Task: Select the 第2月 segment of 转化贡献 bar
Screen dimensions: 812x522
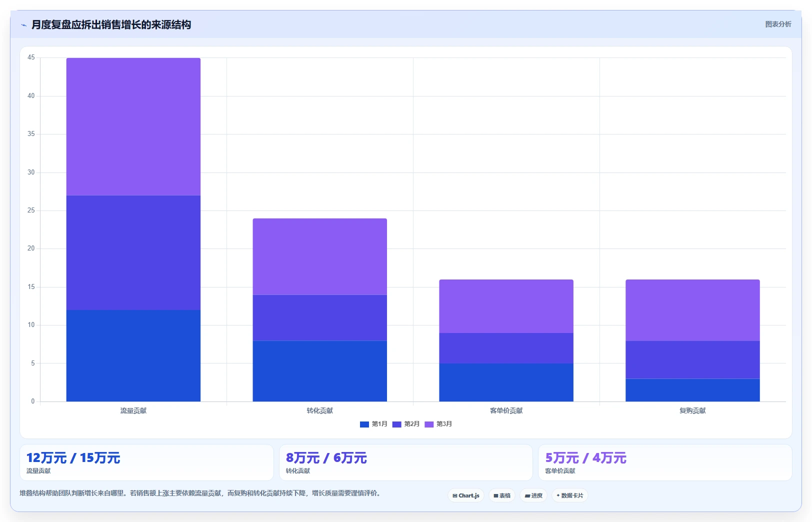Action: coord(320,317)
